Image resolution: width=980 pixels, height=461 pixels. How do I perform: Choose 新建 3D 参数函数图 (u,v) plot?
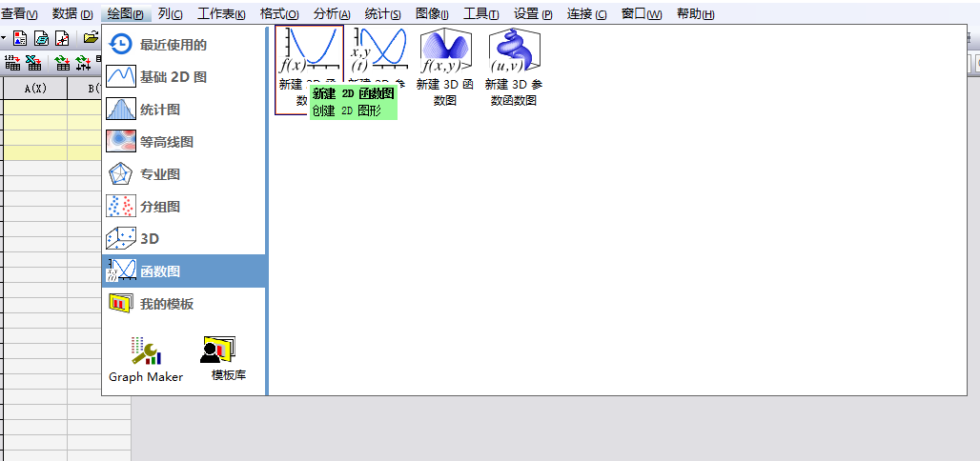click(x=514, y=68)
